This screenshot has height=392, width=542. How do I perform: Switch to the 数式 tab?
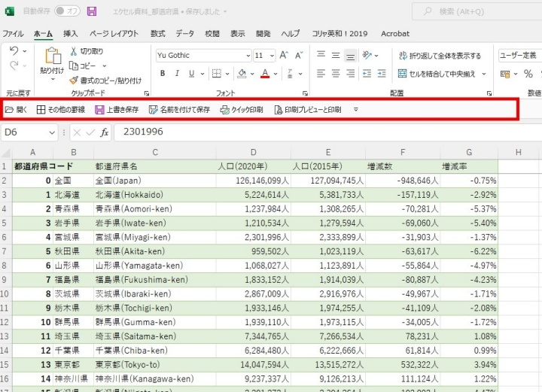(x=157, y=34)
